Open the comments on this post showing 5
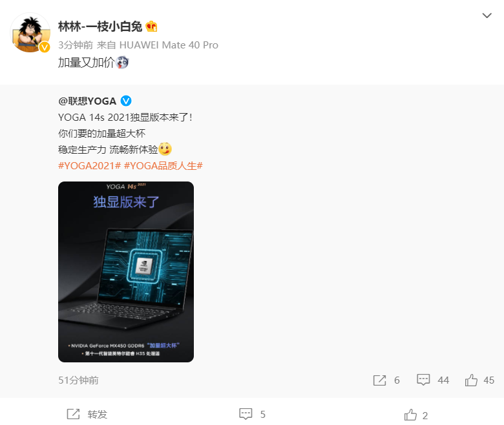Screen dimensions: 504x425 [x=252, y=414]
